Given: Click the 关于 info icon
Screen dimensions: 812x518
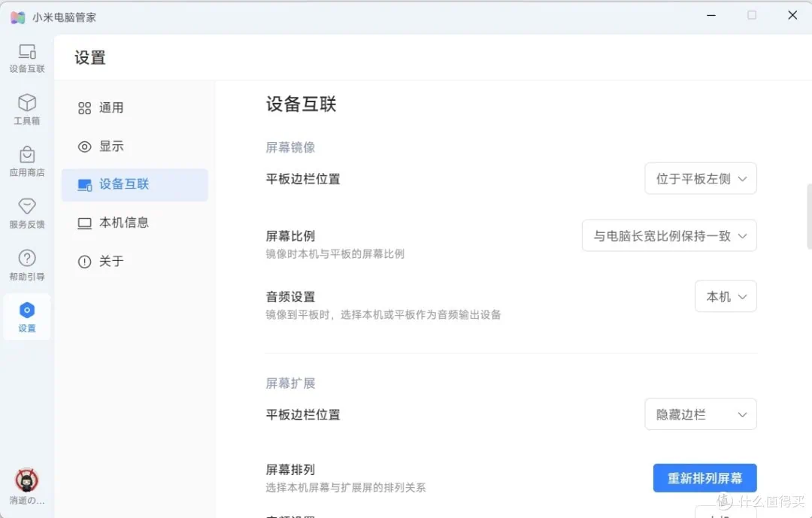Looking at the screenshot, I should pos(84,262).
